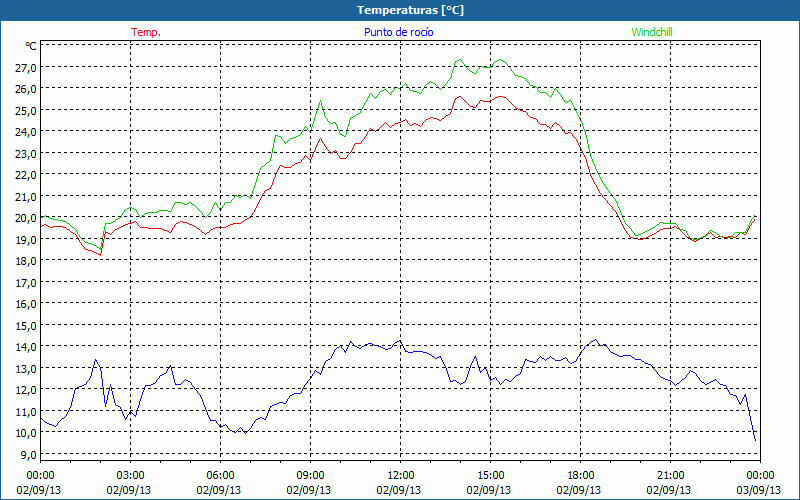Click the 24,0 y-axis value

point(27,132)
